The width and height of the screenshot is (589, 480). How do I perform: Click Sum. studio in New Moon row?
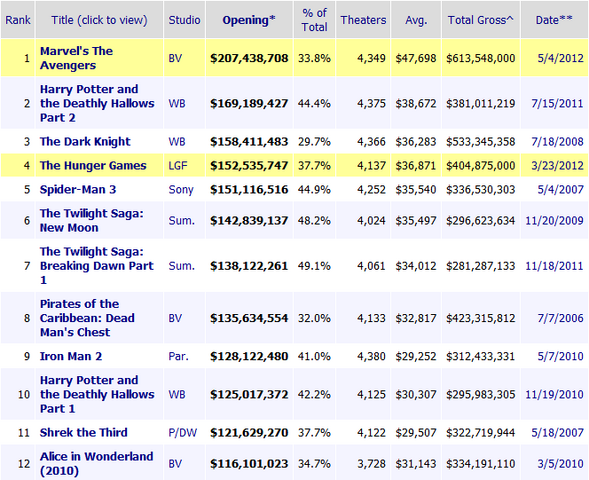[x=181, y=221]
